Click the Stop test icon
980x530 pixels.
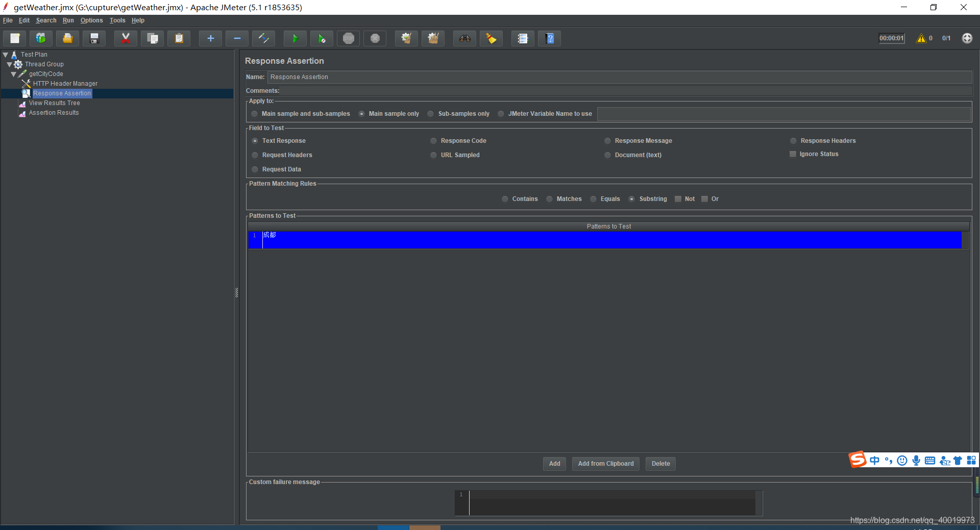coord(349,38)
